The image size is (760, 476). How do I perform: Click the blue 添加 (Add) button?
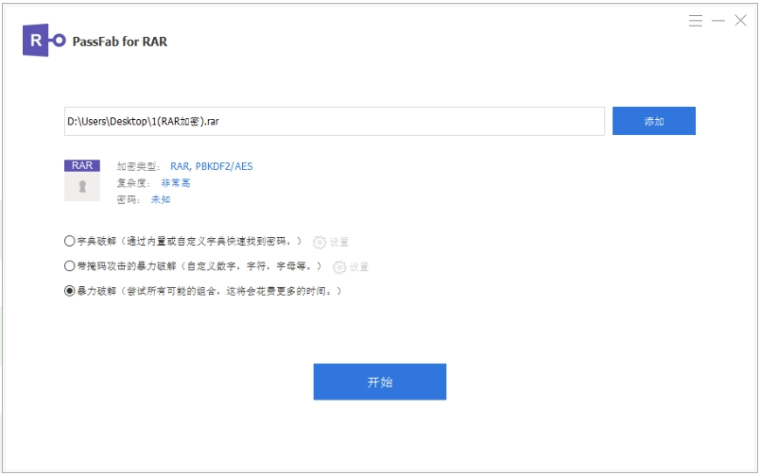(654, 121)
